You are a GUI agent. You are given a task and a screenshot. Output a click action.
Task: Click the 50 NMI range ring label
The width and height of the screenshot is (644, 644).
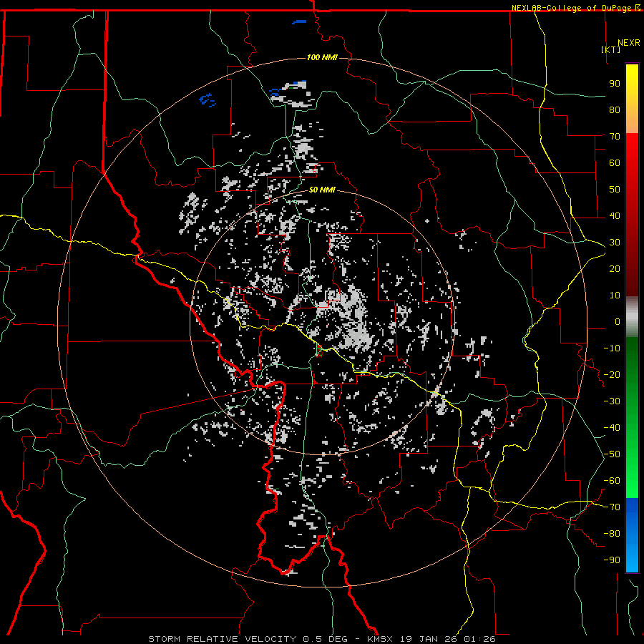click(x=323, y=190)
